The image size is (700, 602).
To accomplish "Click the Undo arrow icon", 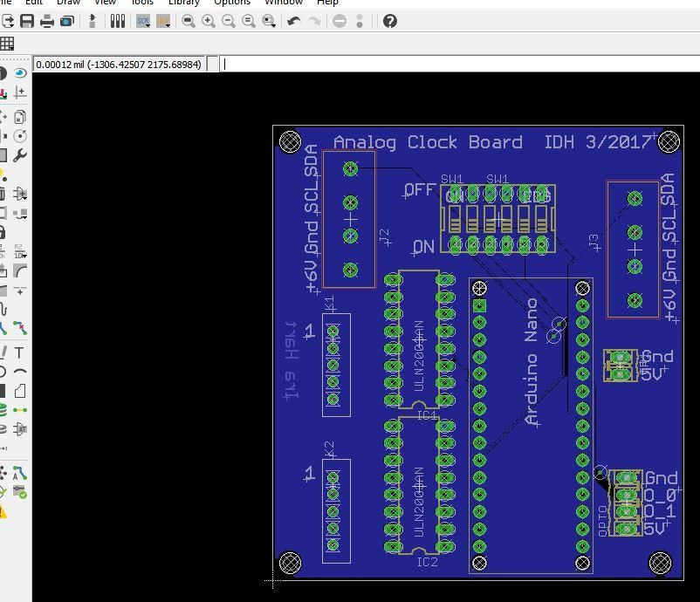I will (294, 21).
